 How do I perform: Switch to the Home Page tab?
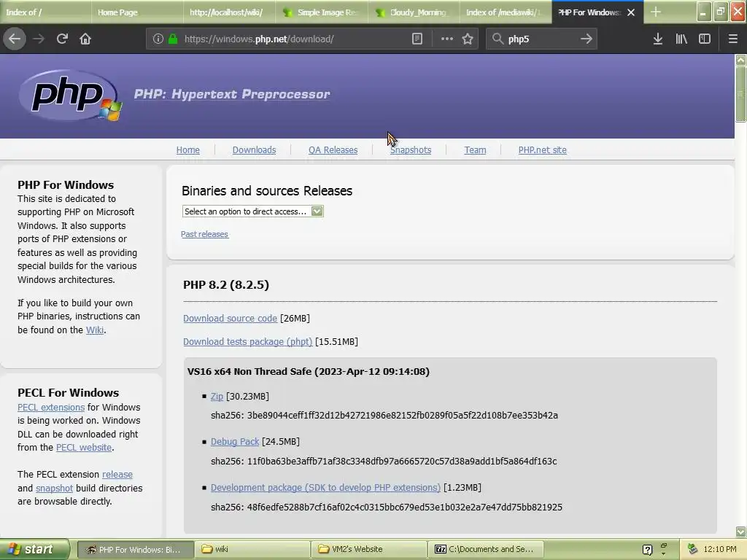pyautogui.click(x=137, y=12)
